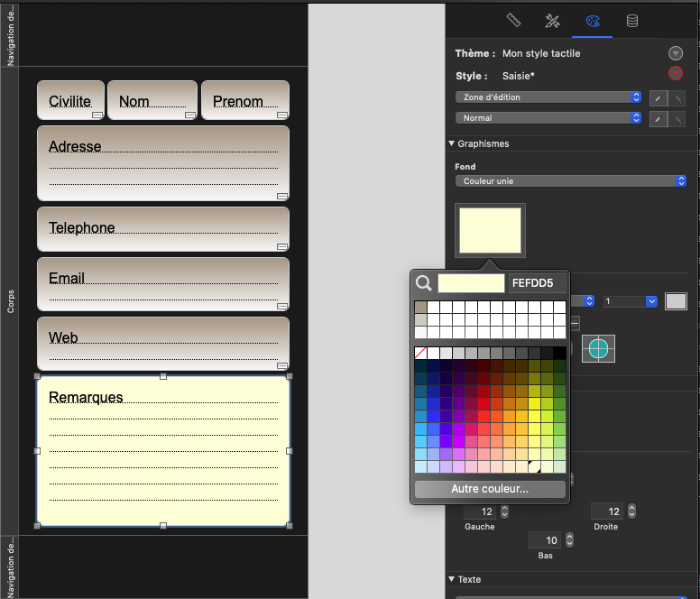Click the FEFDD5 hex color field

[x=536, y=283]
